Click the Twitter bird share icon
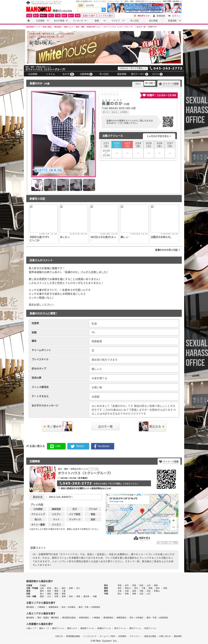Screen dimensions: 208x644 tap(73, 446)
